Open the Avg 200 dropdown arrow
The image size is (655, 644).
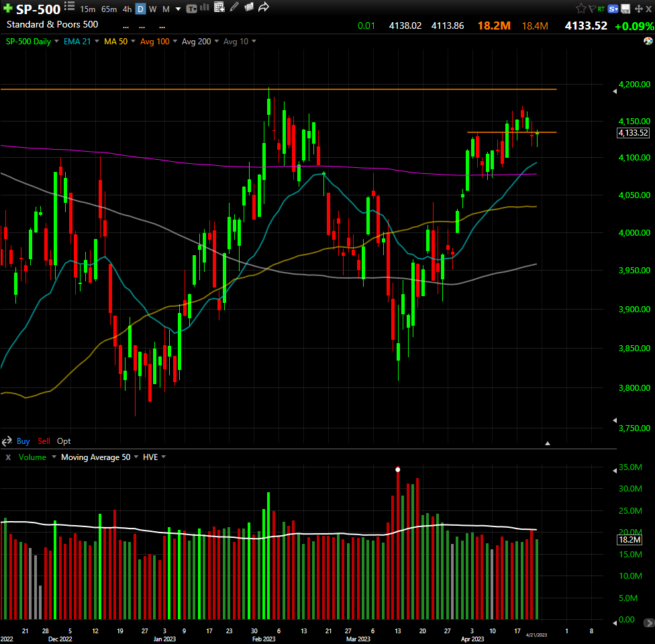216,41
